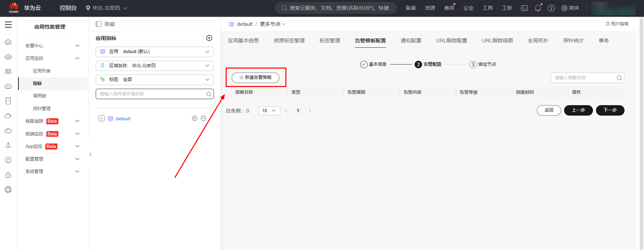Open the 用户指南 link
644x250 pixels.
[x=617, y=24]
